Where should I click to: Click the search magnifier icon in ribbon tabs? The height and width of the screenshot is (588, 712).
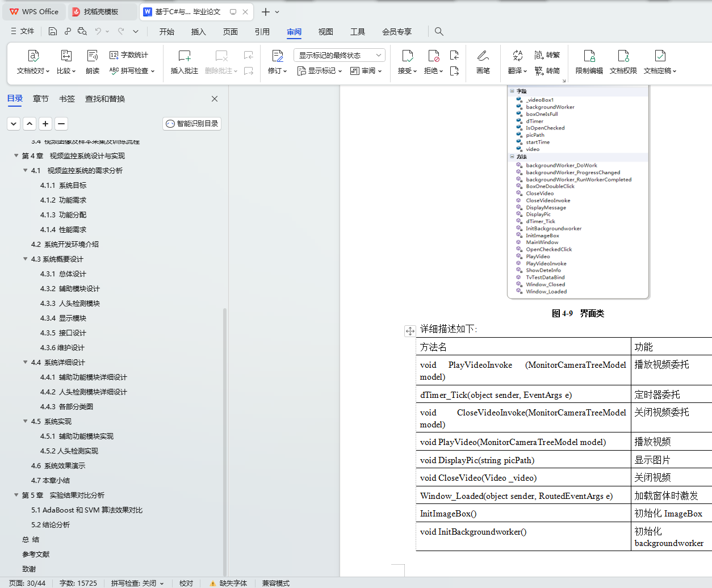coord(439,31)
